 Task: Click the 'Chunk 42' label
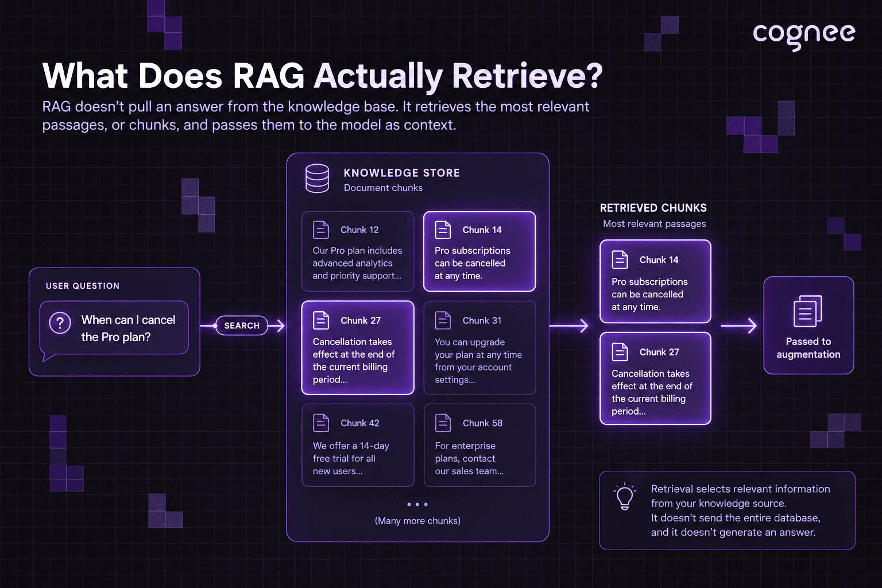[x=360, y=423]
